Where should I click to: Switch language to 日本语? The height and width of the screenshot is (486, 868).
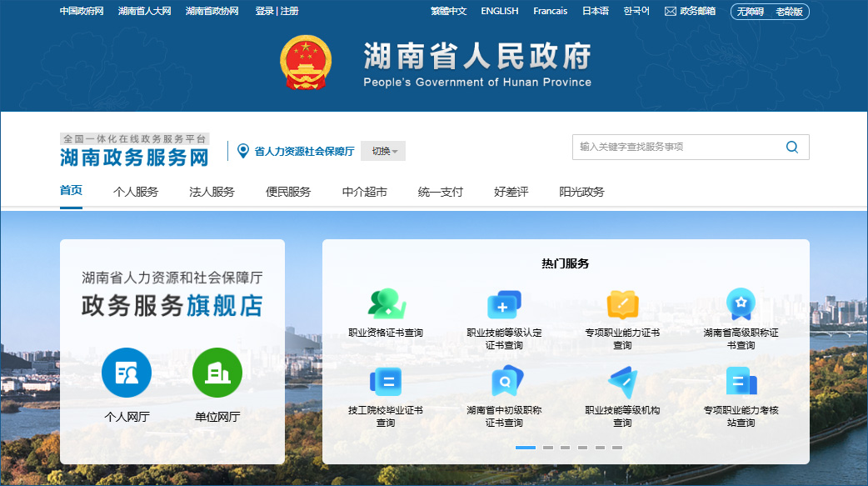[596, 11]
